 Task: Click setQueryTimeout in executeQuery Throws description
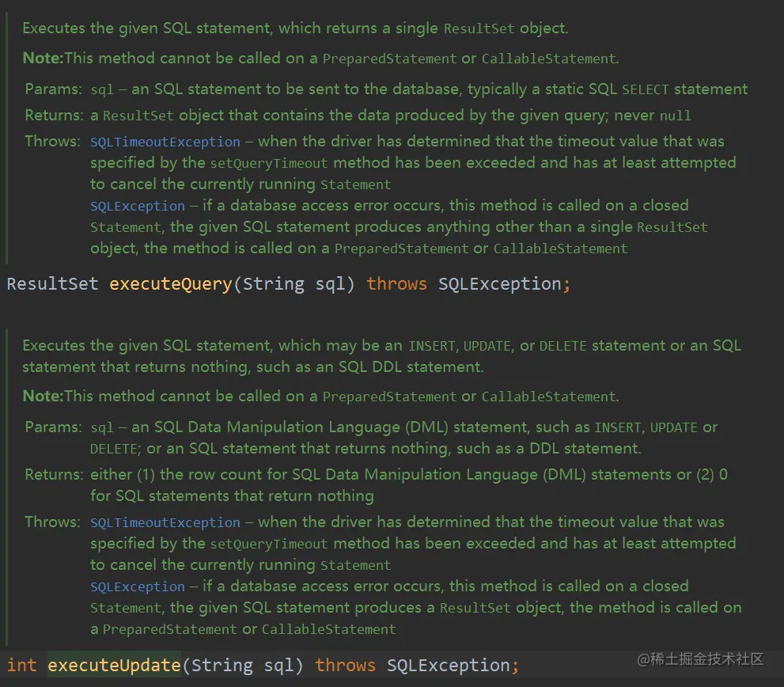[268, 164]
